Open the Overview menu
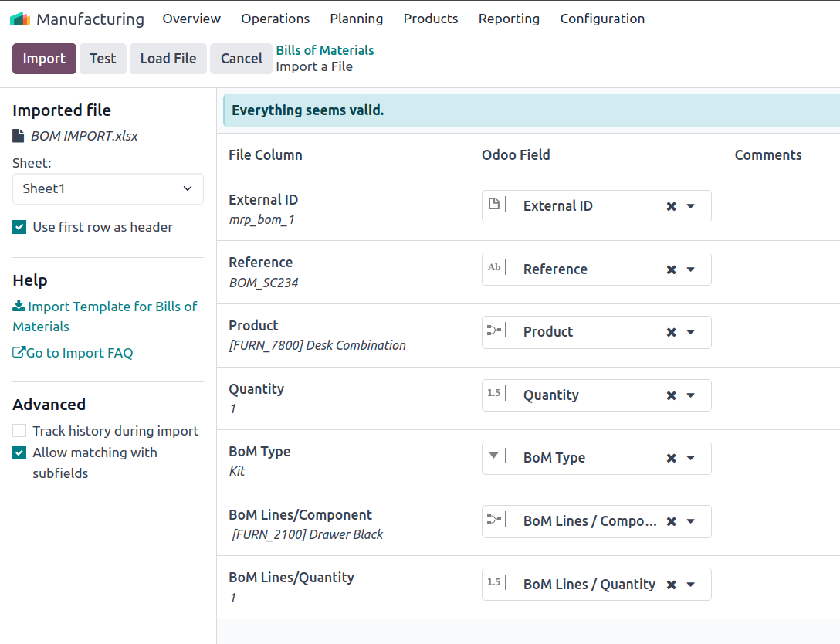840x644 pixels. [x=191, y=19]
